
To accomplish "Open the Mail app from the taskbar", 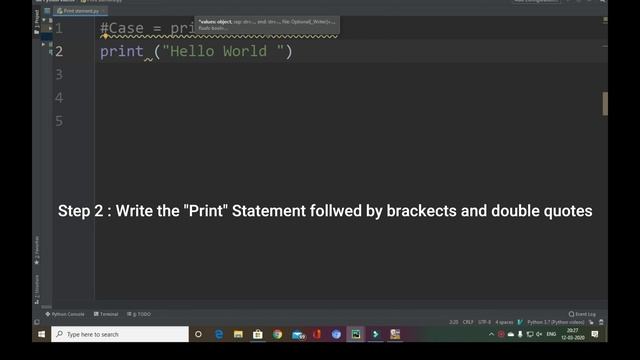I will coord(298,334).
